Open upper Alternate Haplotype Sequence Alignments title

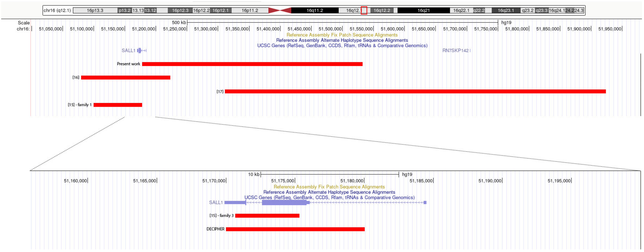(x=342, y=40)
